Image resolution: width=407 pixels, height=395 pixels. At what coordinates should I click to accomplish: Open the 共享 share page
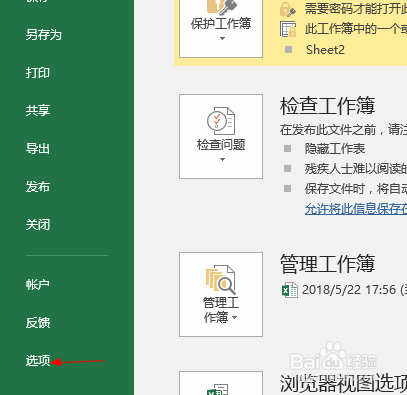(38, 110)
